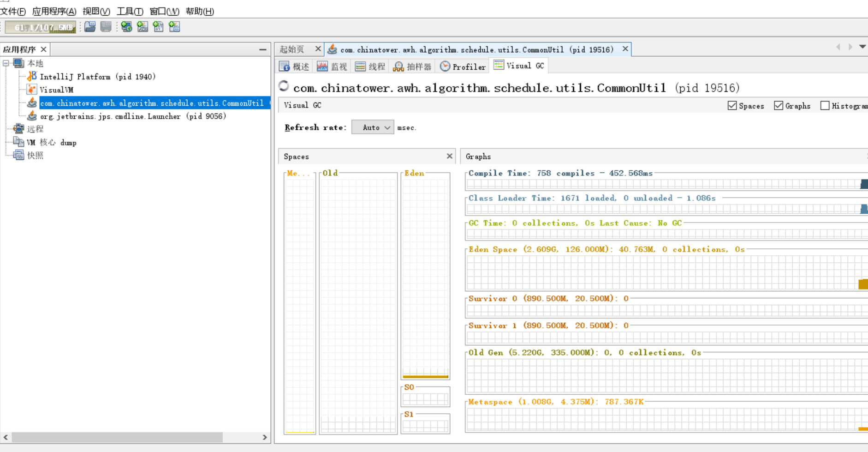Click the Save snapshot toolbar icon

(106, 27)
